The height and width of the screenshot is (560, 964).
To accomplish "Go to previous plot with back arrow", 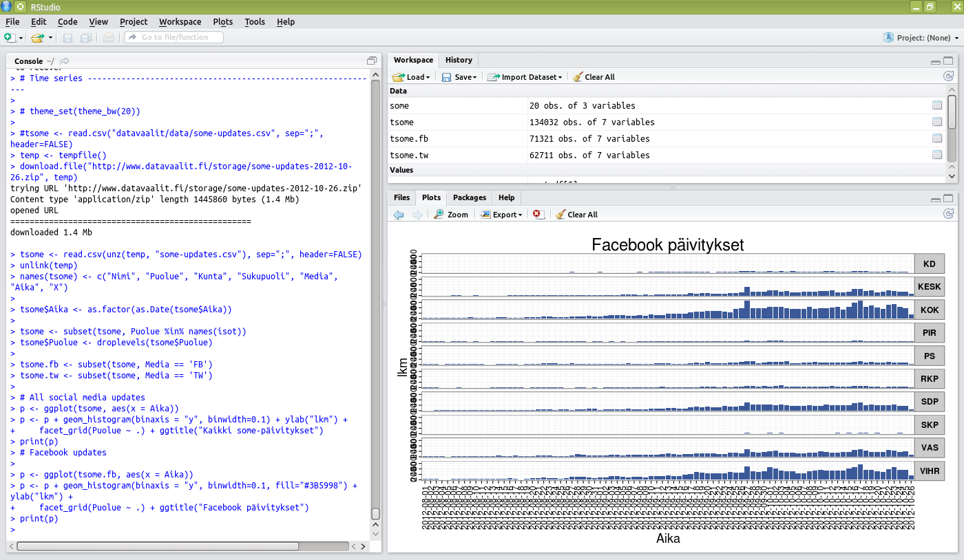I will 399,215.
